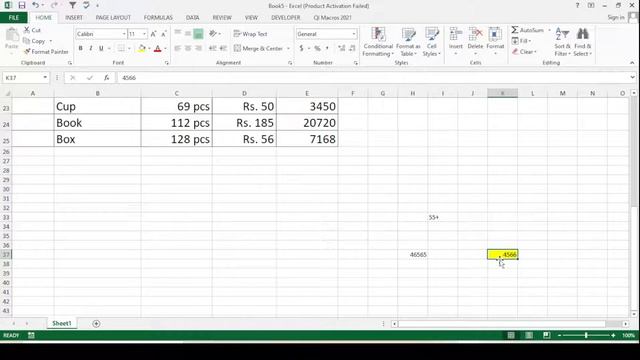Toggle Underline formatting
Screen dimensions: 640x360
(101, 48)
